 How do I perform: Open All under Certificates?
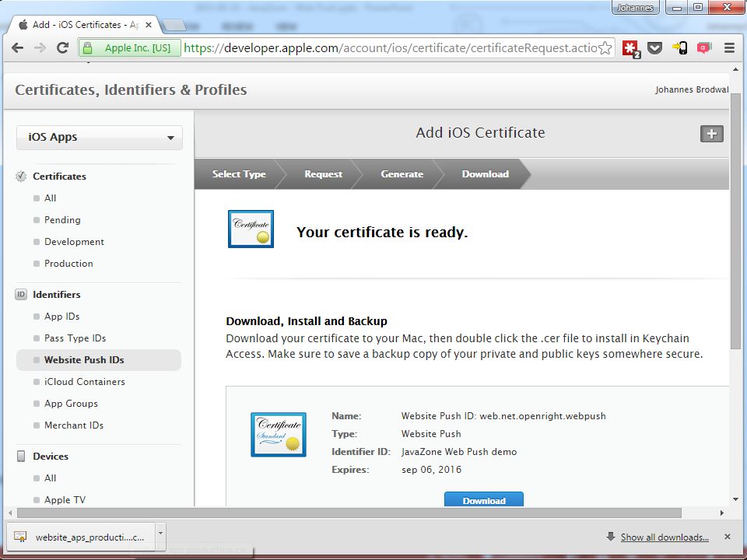tap(50, 198)
